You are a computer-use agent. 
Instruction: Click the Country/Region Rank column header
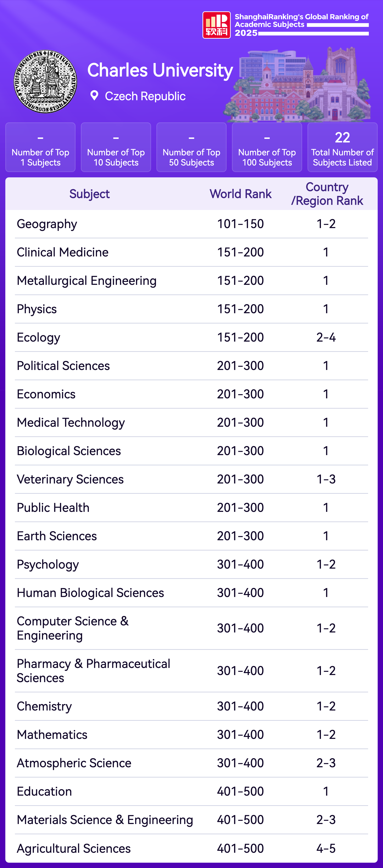(327, 194)
